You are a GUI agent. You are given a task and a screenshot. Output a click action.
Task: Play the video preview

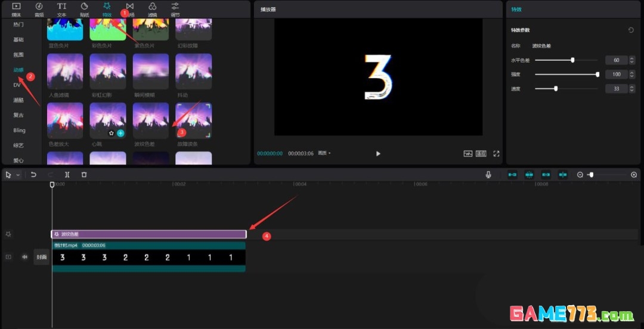pos(378,154)
